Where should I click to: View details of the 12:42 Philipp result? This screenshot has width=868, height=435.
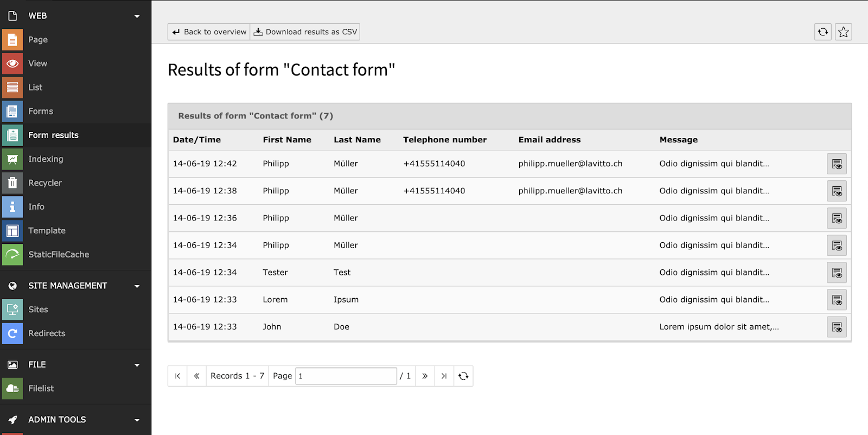click(x=837, y=164)
